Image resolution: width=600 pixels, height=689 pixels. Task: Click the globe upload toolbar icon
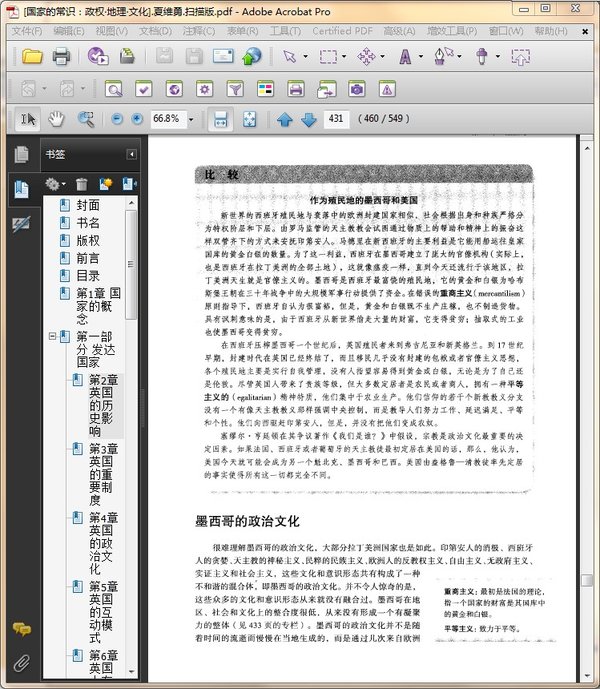click(x=252, y=56)
